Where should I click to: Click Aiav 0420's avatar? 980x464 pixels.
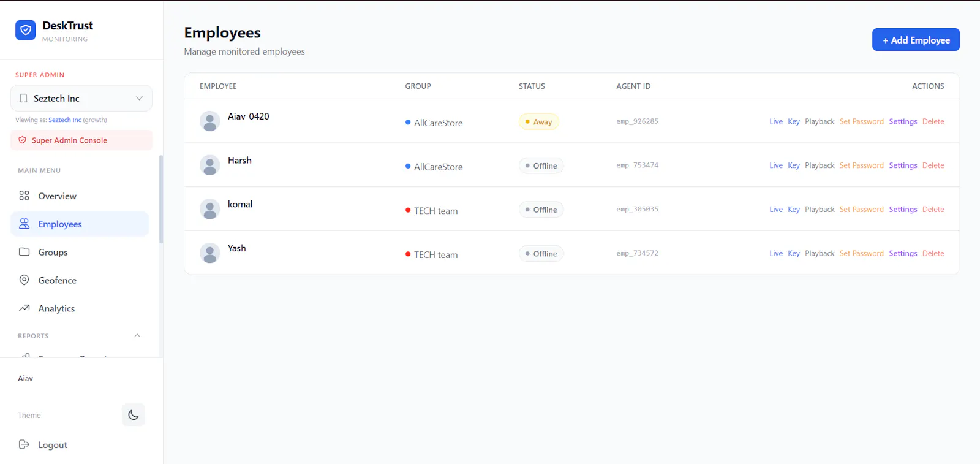click(210, 121)
